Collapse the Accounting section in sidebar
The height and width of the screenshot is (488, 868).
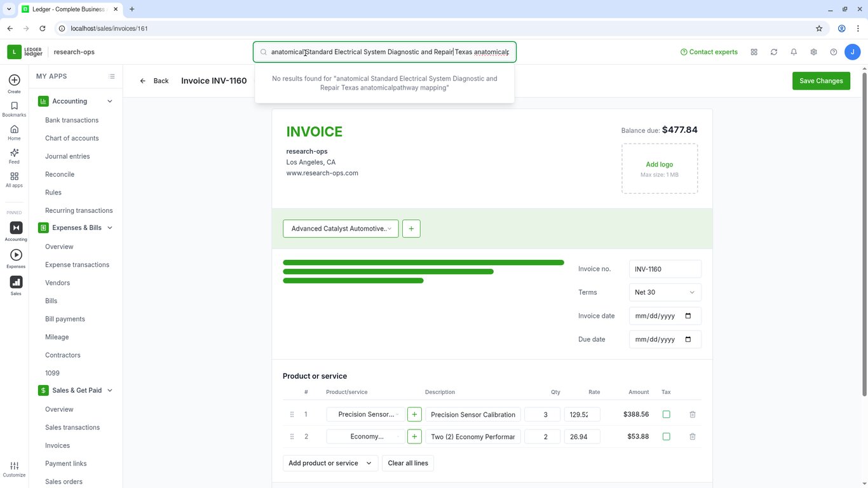(x=109, y=101)
